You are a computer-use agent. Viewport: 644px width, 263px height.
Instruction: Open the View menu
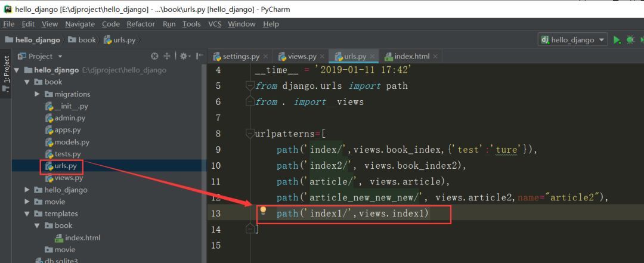pos(49,24)
